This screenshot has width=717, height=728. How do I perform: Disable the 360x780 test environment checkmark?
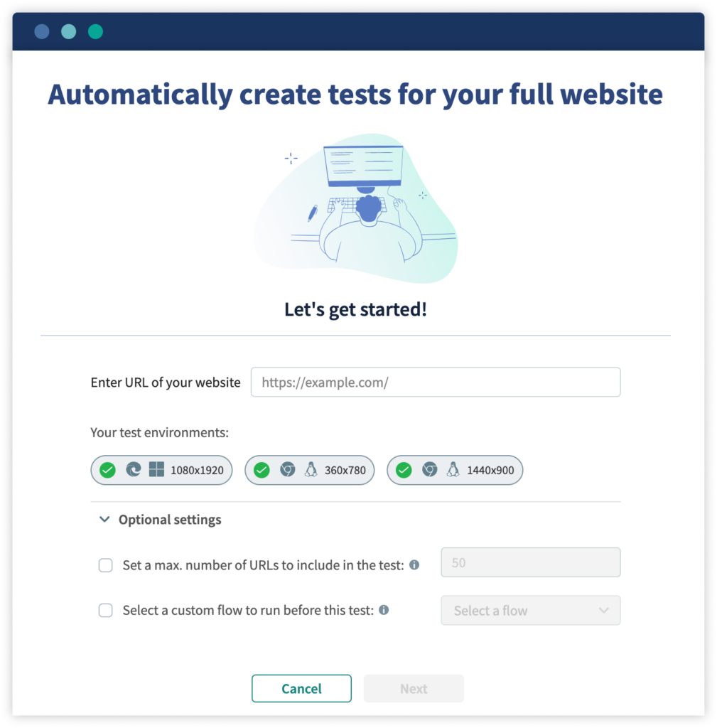(x=262, y=470)
